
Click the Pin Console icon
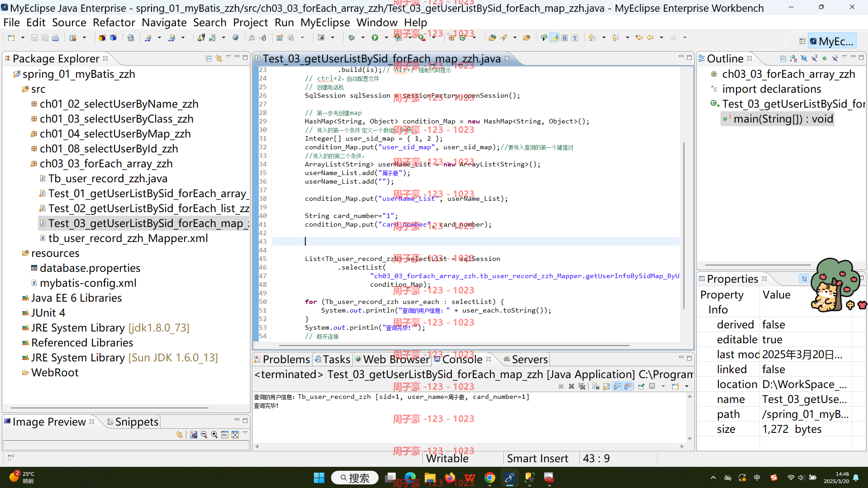tap(641, 386)
